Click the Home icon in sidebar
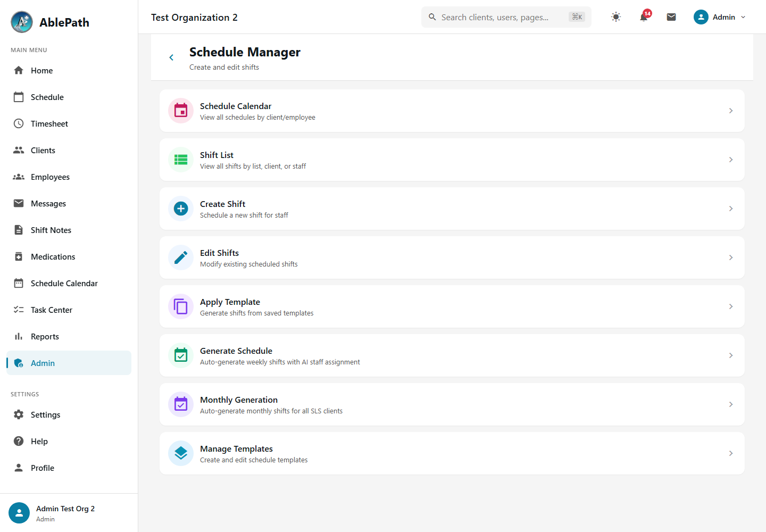The image size is (766, 532). 19,70
